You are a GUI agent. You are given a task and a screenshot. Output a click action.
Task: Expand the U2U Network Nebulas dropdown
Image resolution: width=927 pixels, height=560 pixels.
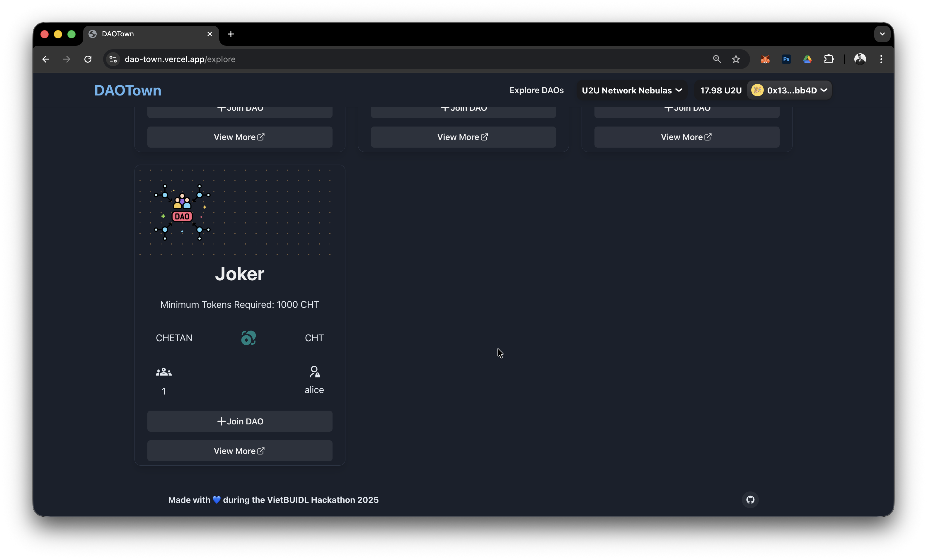632,90
